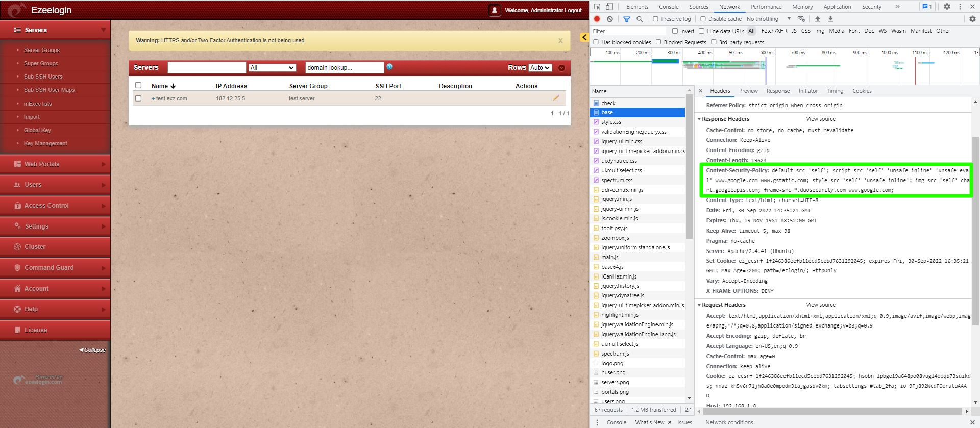Close the request details panel
This screenshot has width=980, height=428.
700,91
